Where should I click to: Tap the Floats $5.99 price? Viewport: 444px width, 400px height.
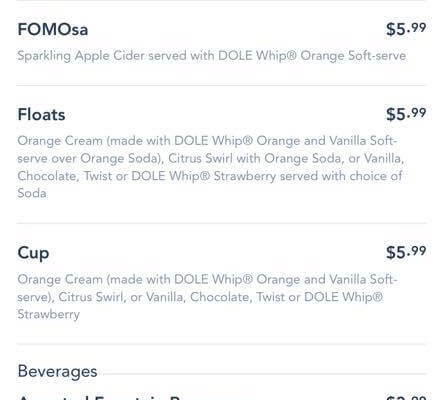tap(406, 114)
